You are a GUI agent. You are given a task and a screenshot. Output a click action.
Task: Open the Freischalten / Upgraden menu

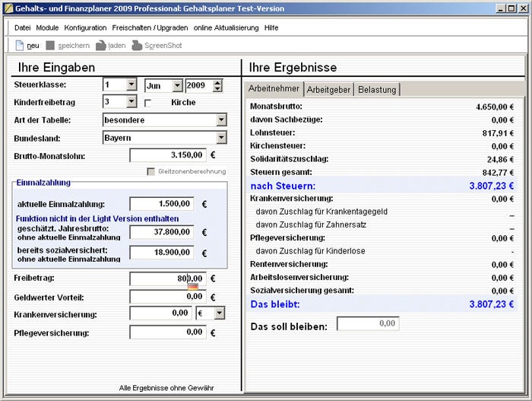click(150, 28)
